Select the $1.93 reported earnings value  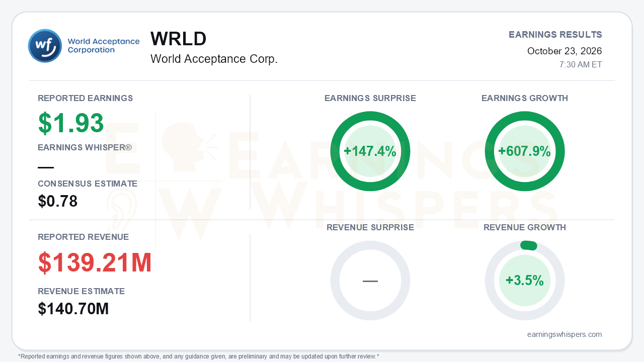[71, 123]
